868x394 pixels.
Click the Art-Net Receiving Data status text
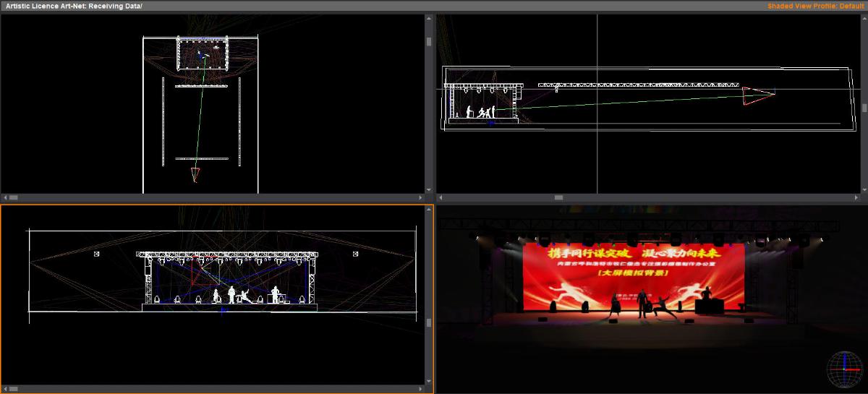click(74, 6)
